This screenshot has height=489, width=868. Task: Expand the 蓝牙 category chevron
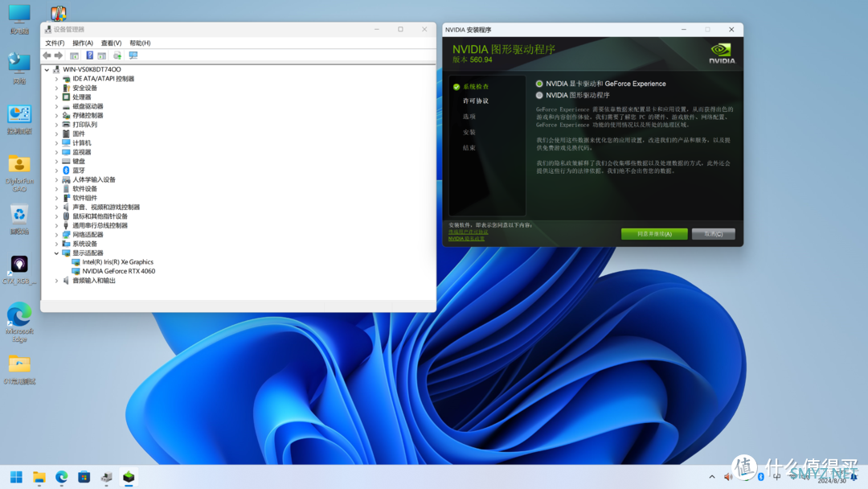(56, 171)
